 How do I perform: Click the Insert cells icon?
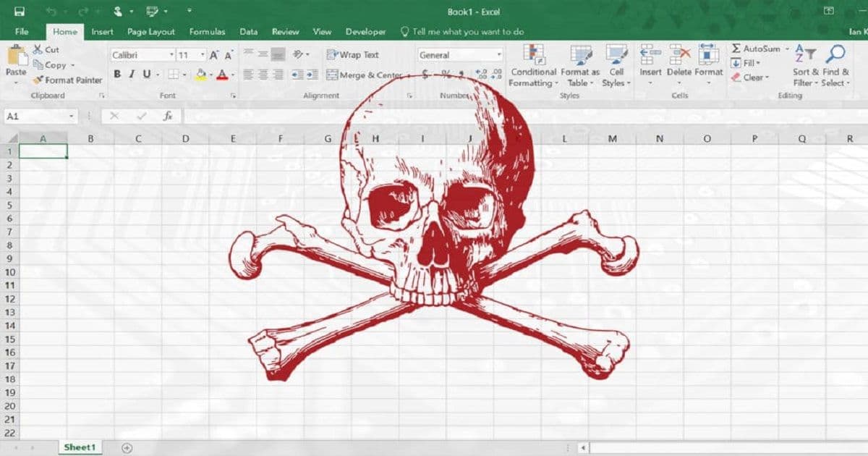[650, 55]
